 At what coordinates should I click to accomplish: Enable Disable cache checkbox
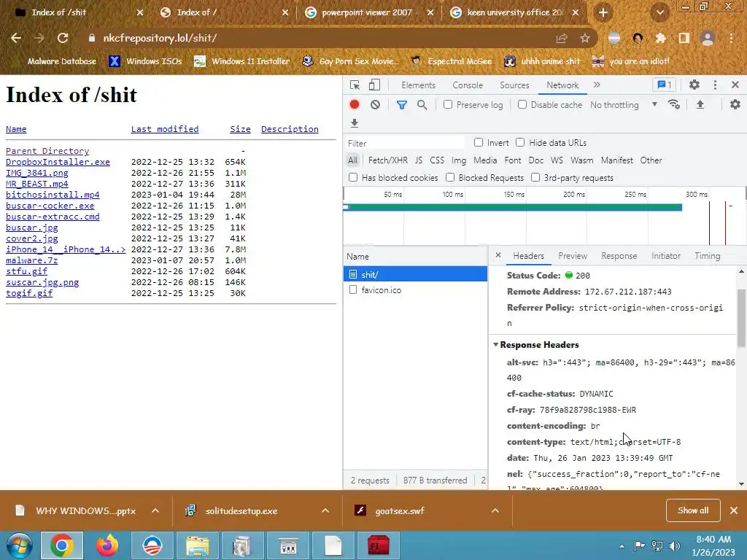[x=522, y=104]
